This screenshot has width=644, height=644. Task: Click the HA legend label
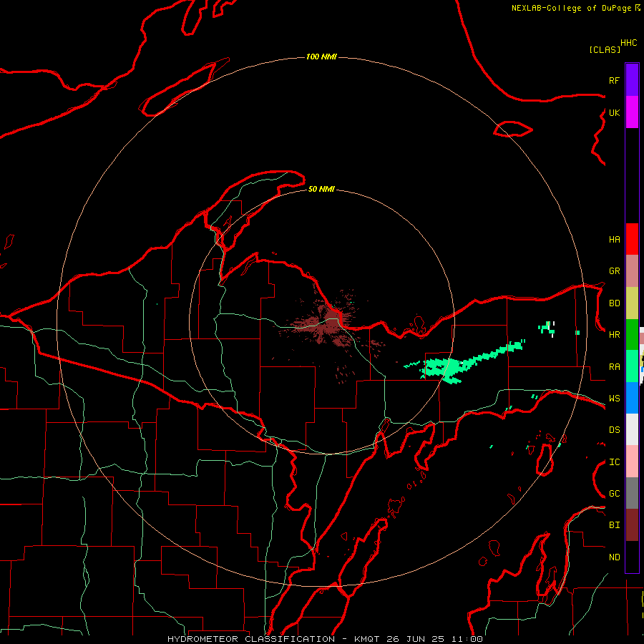(614, 240)
